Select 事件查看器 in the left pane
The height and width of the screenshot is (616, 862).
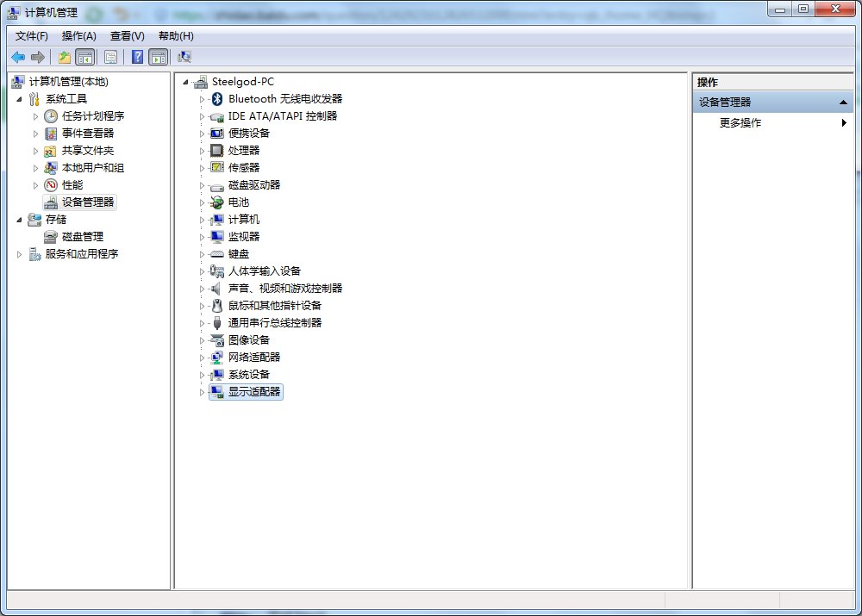tap(87, 133)
